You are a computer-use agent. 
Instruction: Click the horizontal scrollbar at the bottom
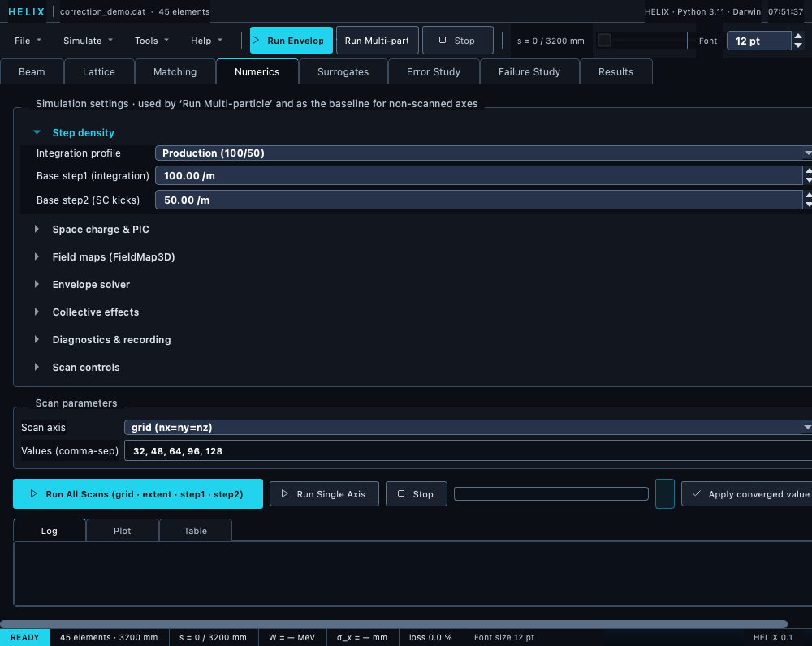coord(394,624)
